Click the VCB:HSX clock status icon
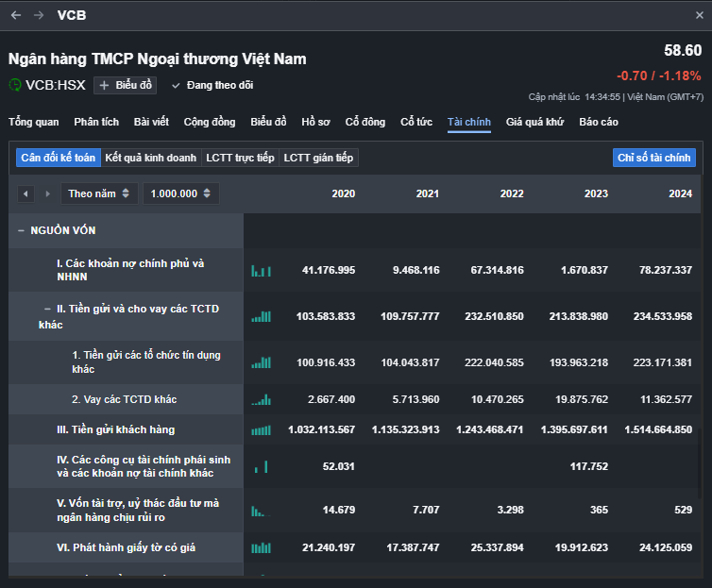Screen dimensions: 712x588 point(15,85)
